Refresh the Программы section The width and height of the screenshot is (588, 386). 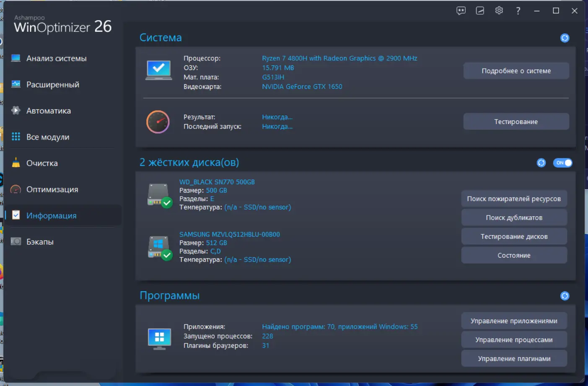[x=565, y=295]
